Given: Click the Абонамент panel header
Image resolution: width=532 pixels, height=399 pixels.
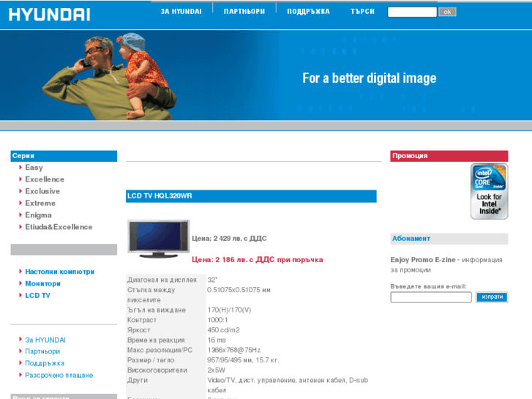Looking at the screenshot, I should (x=449, y=239).
